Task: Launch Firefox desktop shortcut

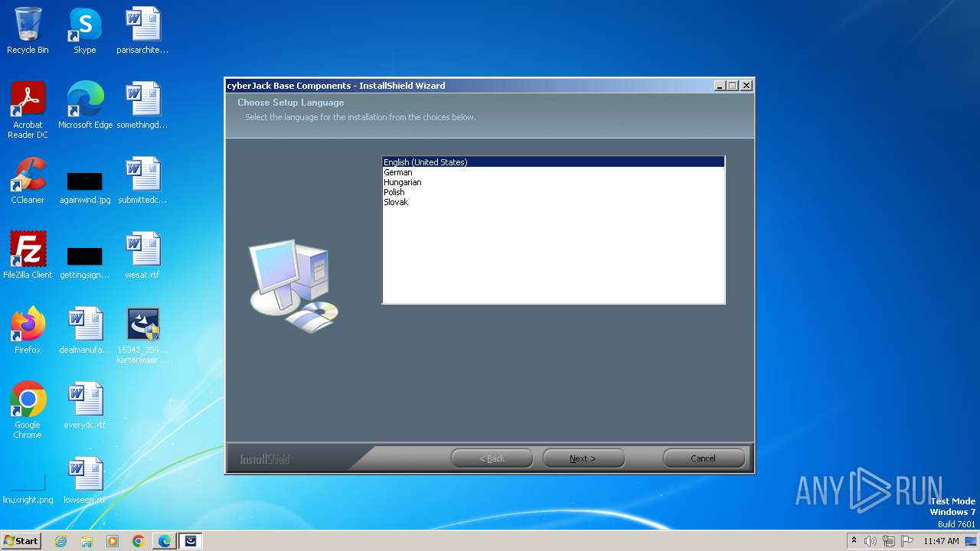Action: click(x=28, y=331)
